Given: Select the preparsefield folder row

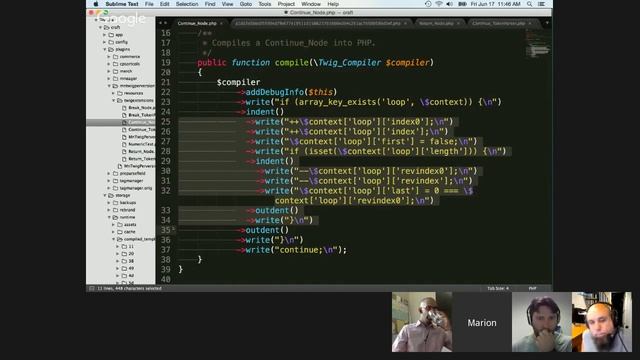Looking at the screenshot, I should tap(121, 173).
